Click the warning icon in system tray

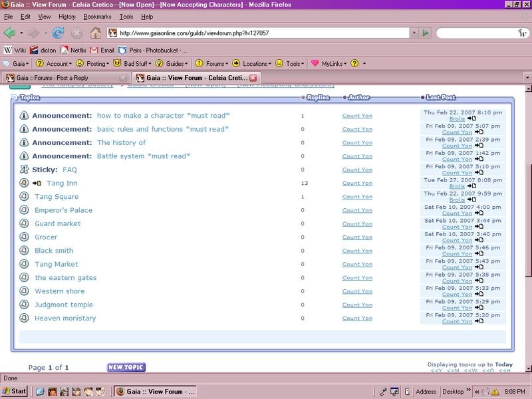tap(495, 392)
